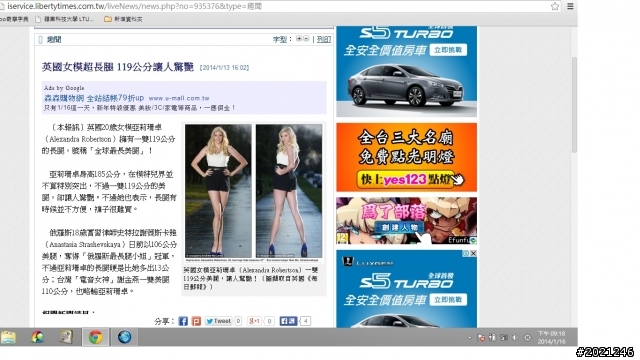Click the Google +1 button
This screenshot has height=360, width=640.
point(254,321)
